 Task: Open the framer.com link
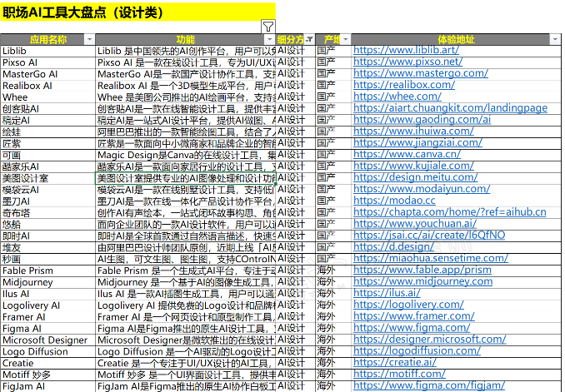(x=414, y=316)
